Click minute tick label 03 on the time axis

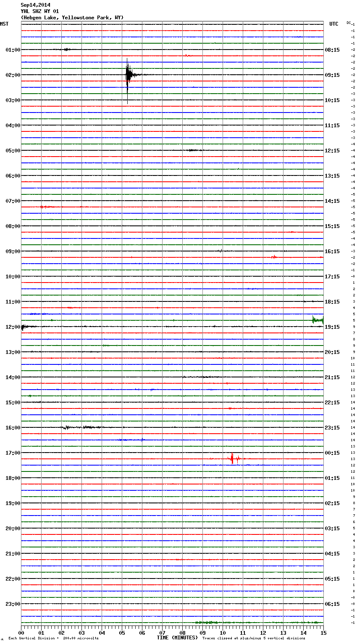pyautogui.click(x=81, y=633)
